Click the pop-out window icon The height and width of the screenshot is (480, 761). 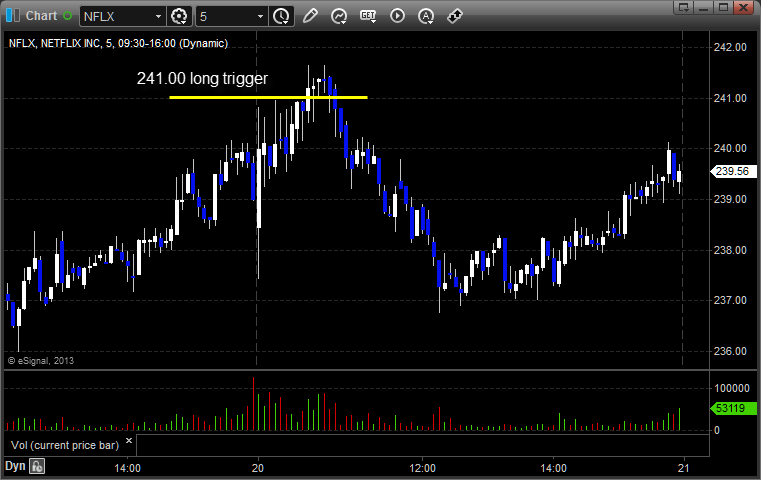684,7
